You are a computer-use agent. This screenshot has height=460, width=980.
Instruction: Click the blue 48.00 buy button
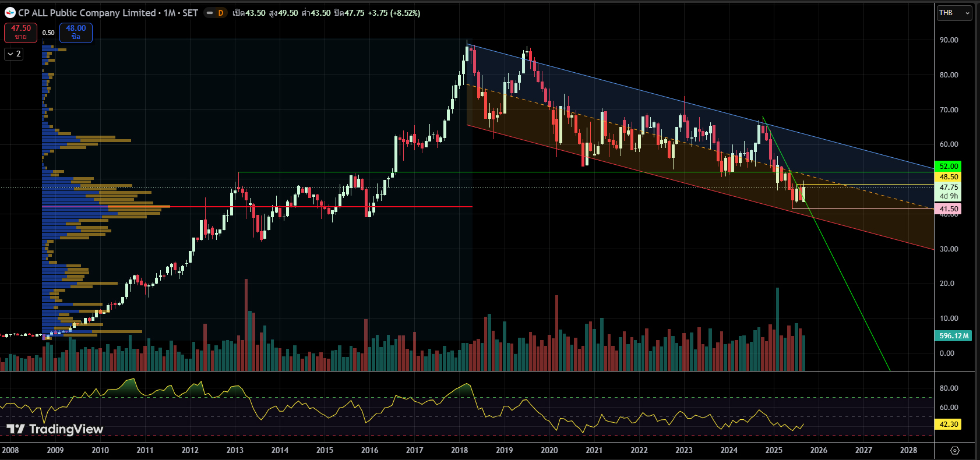point(76,33)
